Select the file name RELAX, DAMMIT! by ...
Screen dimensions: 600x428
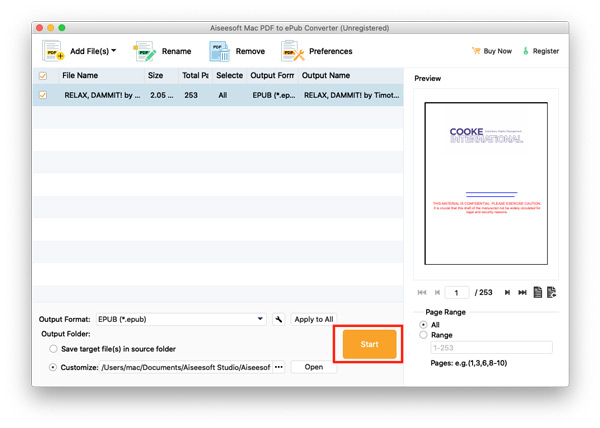(x=102, y=95)
